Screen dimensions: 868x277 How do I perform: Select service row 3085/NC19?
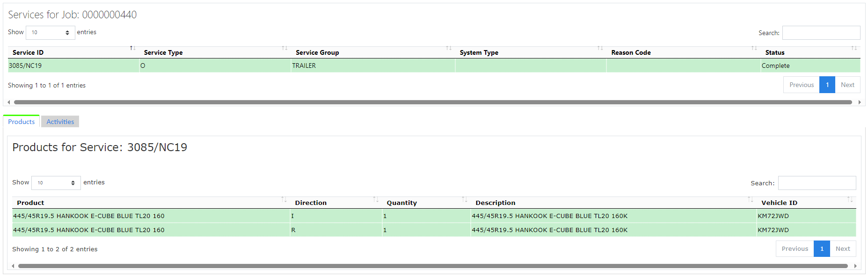pos(434,66)
